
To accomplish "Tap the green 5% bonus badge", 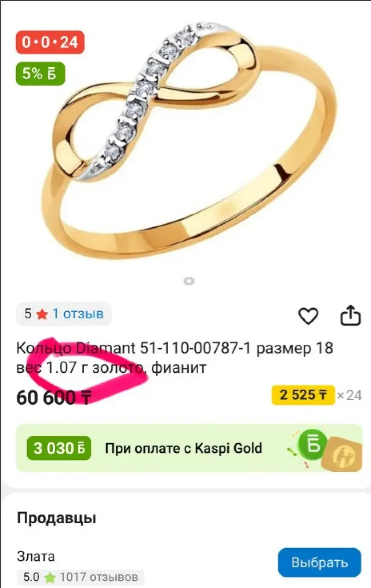I will 40,74.
